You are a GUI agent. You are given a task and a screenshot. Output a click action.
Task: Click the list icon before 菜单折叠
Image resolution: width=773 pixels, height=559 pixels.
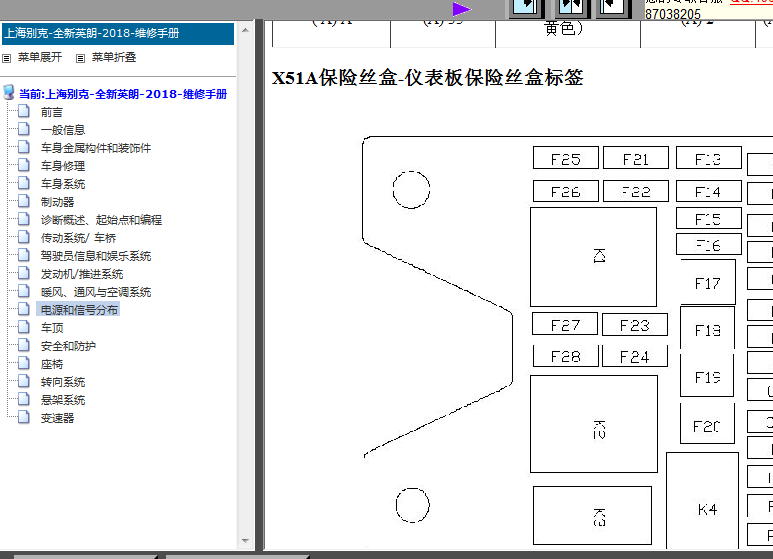click(x=80, y=58)
